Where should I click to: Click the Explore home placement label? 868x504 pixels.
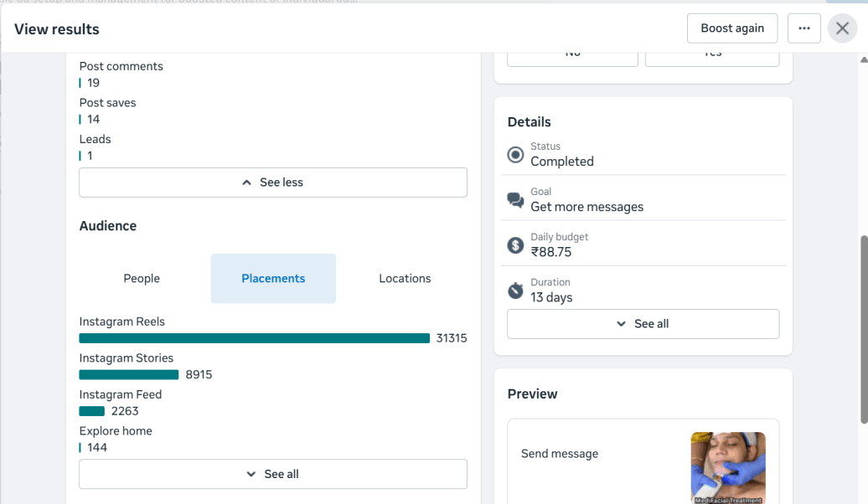coord(116,431)
